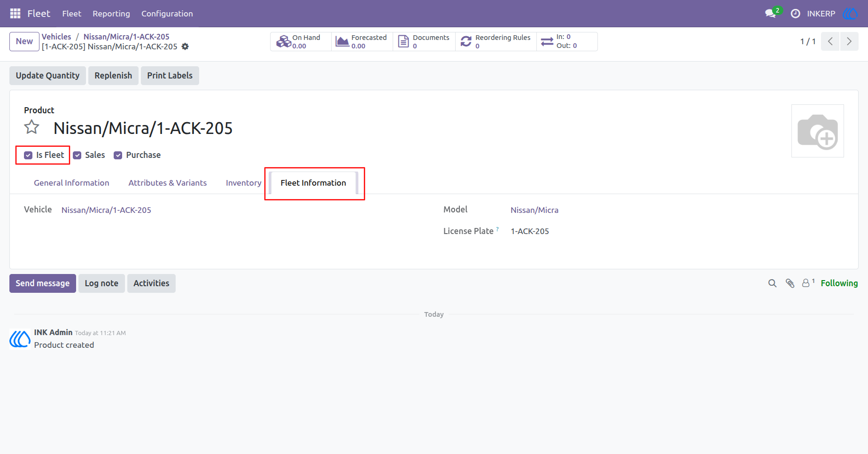Open Forecasted quantity stat button
This screenshot has height=454, width=868.
pyautogui.click(x=362, y=41)
